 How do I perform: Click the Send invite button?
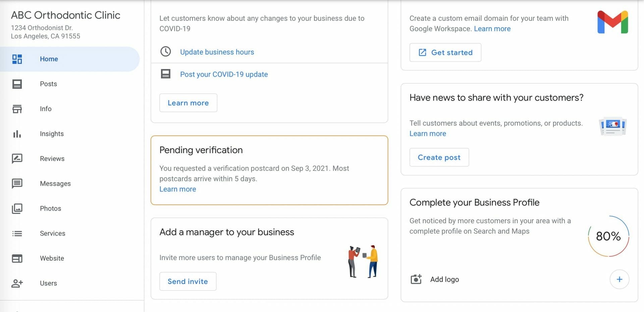[188, 282]
